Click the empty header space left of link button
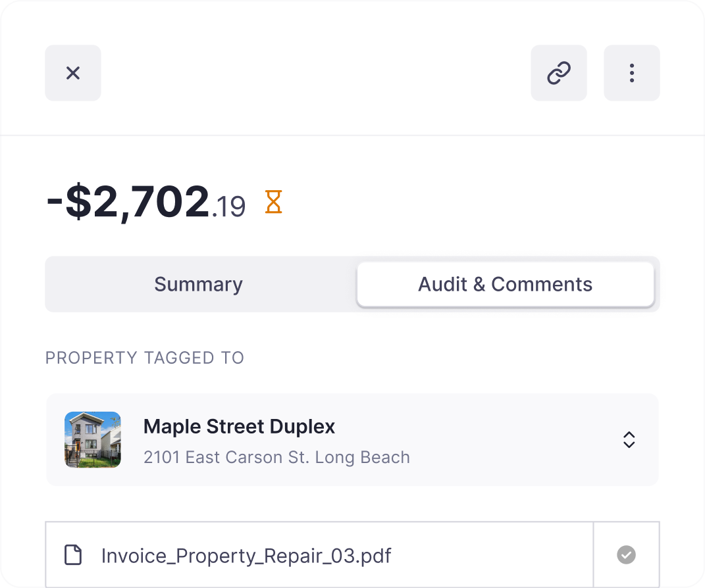Viewport: 705px width, 588px height. (x=315, y=73)
